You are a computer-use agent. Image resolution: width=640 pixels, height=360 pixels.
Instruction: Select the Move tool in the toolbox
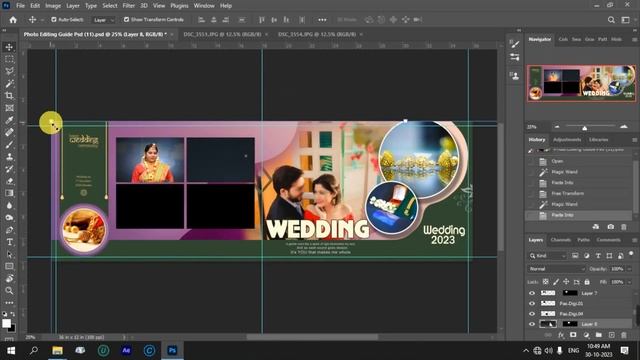(x=9, y=47)
